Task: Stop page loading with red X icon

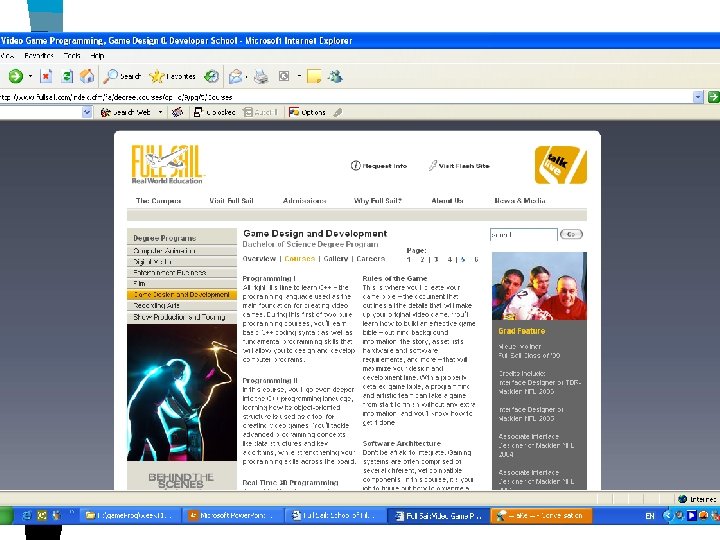Action: (x=46, y=76)
